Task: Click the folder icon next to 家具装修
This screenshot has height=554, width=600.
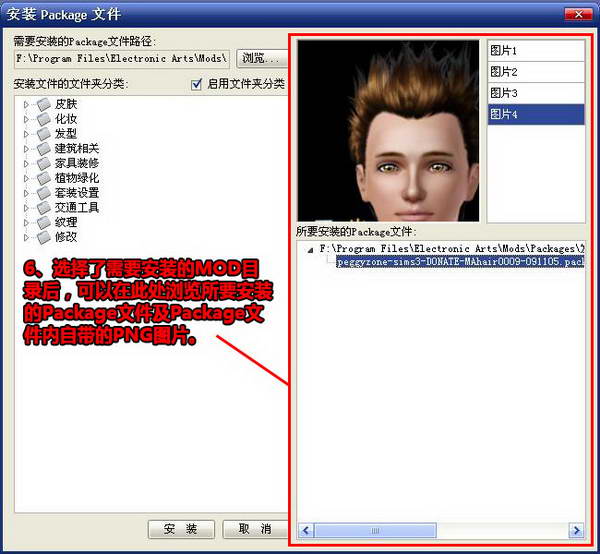Action: [43, 163]
